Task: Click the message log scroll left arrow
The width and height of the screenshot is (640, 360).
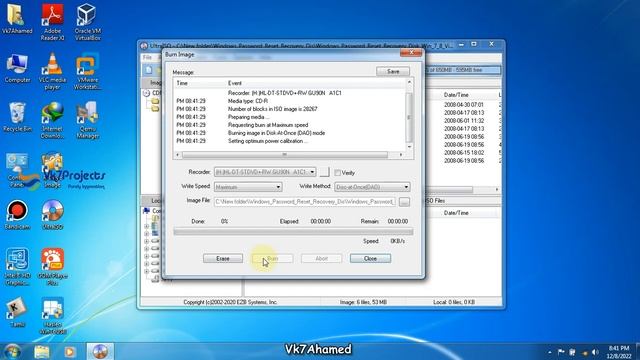Action: [x=177, y=155]
